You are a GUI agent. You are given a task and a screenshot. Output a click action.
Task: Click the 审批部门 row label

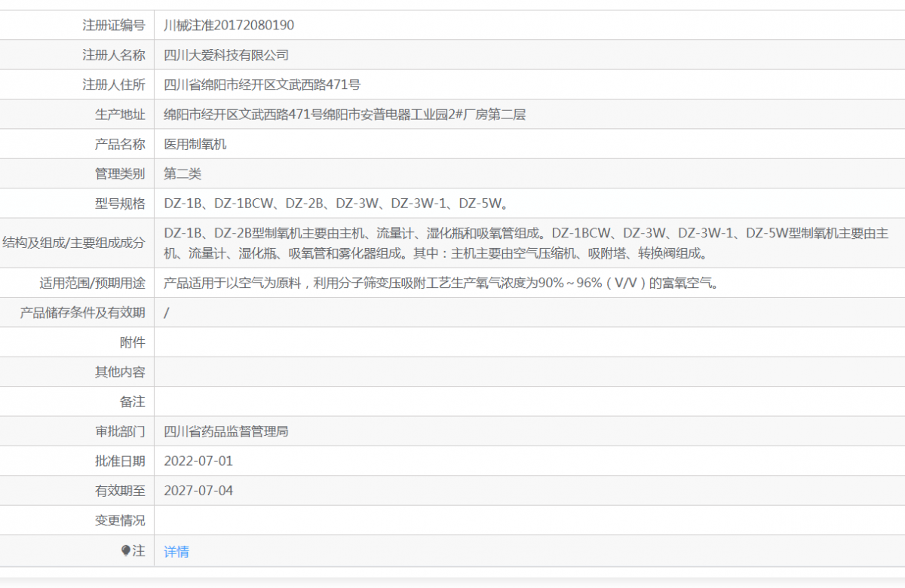(x=119, y=432)
